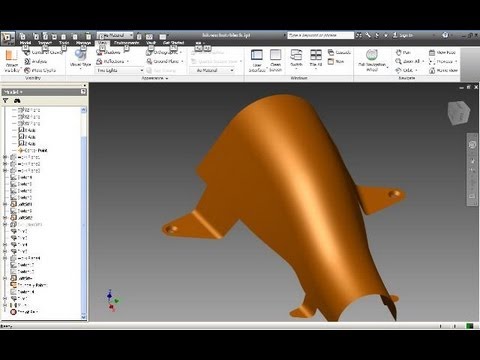Toggle Reflections display

[110, 61]
